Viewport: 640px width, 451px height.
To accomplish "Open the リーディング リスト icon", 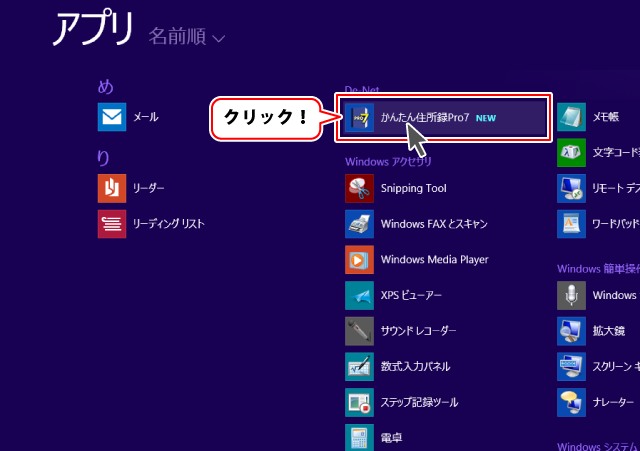I will 112,224.
